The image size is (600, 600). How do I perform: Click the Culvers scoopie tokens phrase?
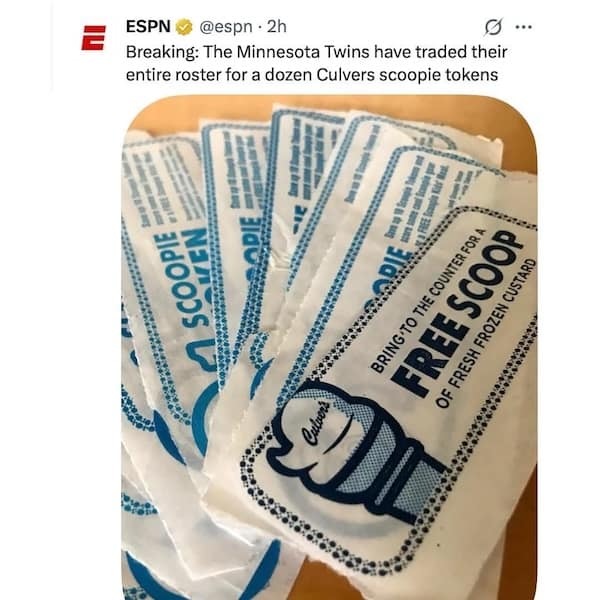tap(407, 75)
